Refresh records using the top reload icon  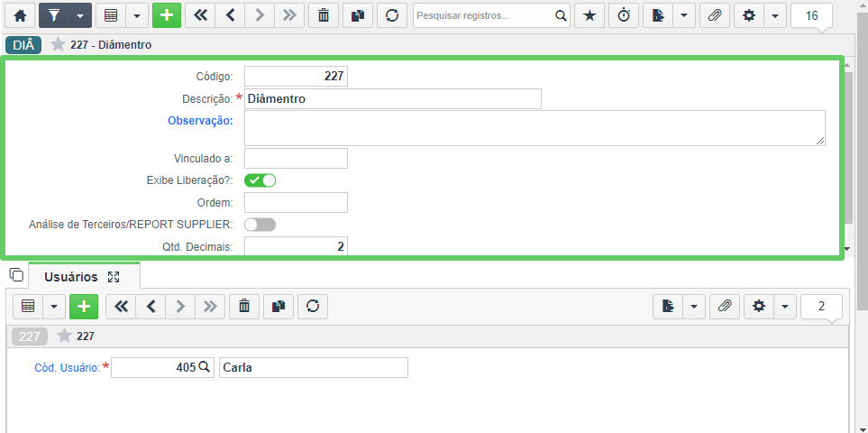point(392,15)
